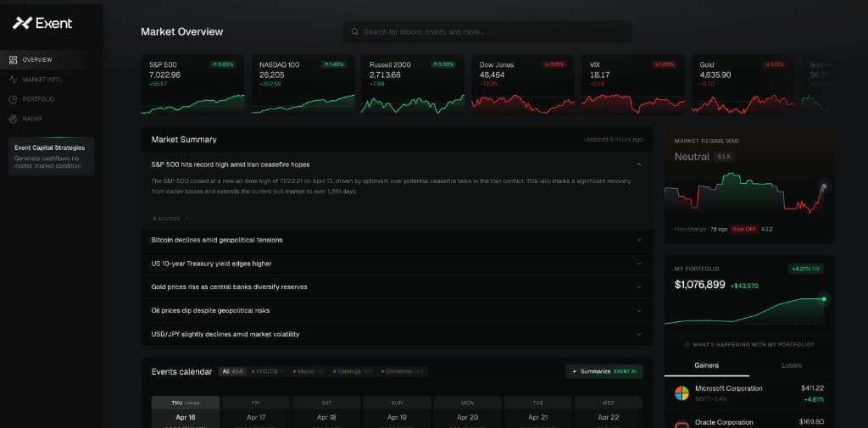
Task: Select the All events filter
Action: (x=232, y=371)
